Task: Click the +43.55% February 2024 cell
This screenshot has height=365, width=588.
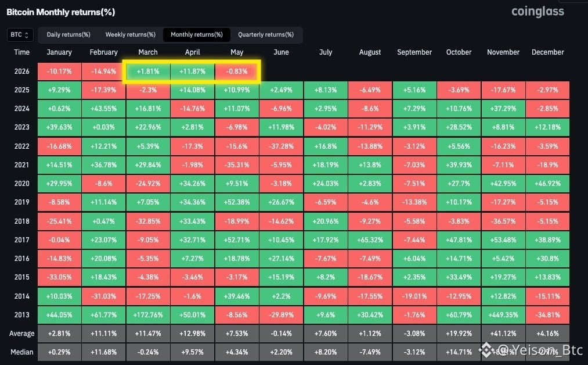Action: click(x=103, y=109)
